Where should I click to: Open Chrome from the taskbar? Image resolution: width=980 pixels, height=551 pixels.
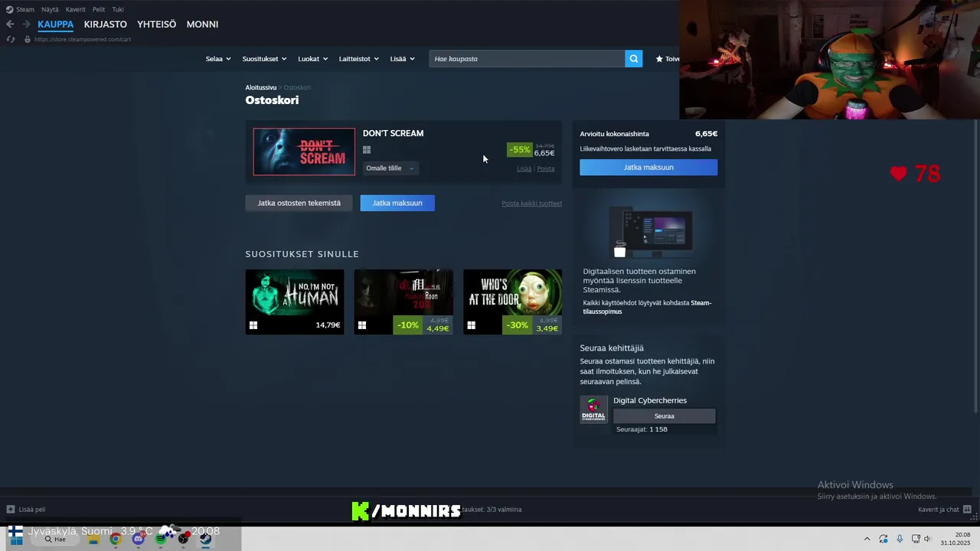pos(115,539)
